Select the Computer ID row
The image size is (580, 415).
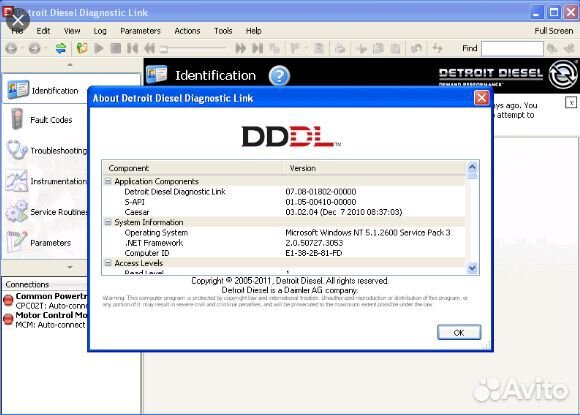tap(284, 253)
